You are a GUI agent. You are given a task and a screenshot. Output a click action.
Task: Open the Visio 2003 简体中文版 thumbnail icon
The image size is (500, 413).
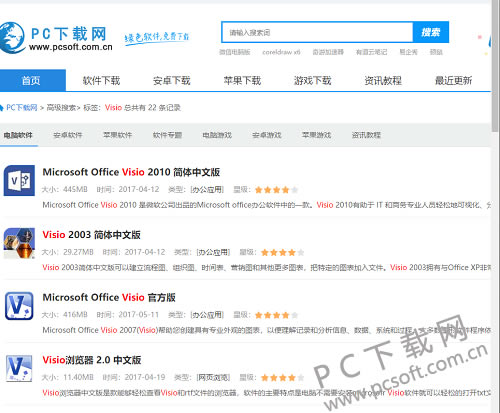coord(19,243)
